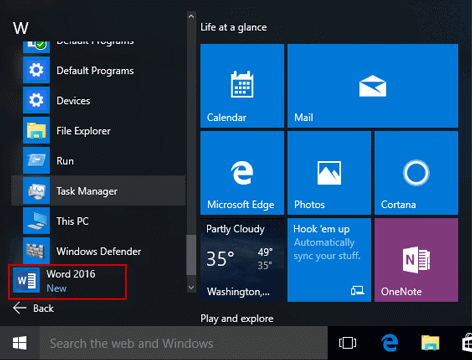Click the Play and explore group heading
This screenshot has height=360, width=472.
point(237,319)
